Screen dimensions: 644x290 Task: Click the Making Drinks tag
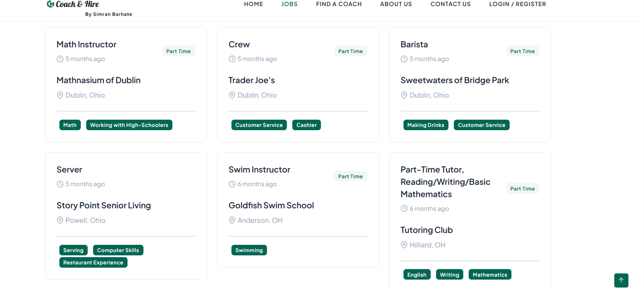click(x=426, y=125)
